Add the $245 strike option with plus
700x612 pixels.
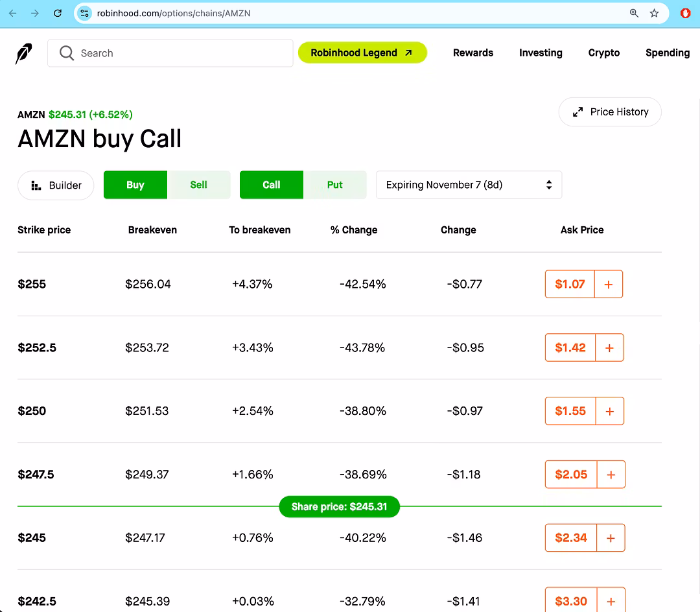(611, 538)
